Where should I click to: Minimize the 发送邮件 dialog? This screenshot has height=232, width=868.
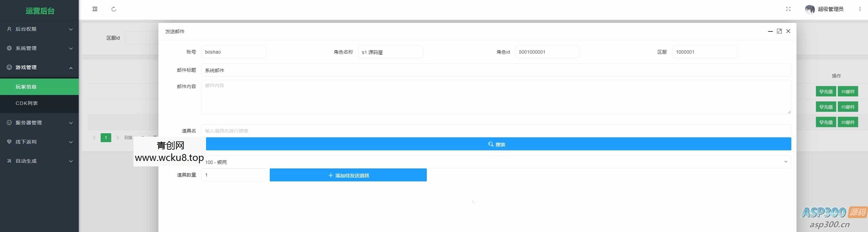pos(770,31)
